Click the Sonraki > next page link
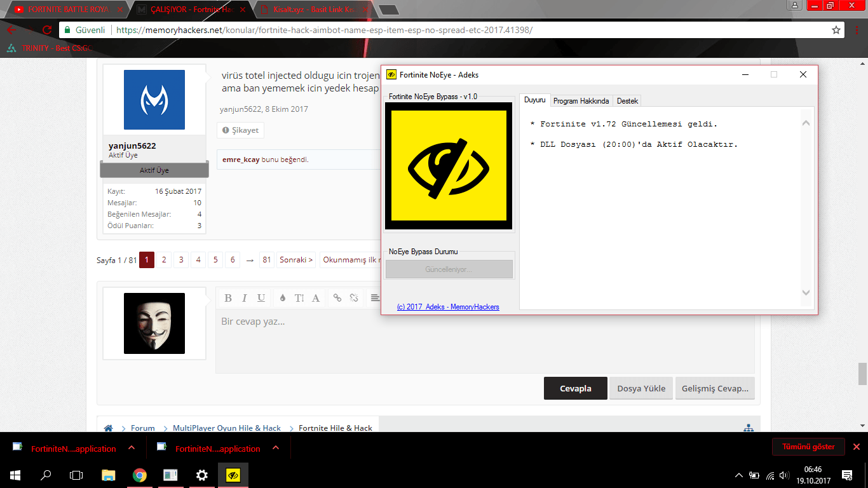 click(297, 260)
